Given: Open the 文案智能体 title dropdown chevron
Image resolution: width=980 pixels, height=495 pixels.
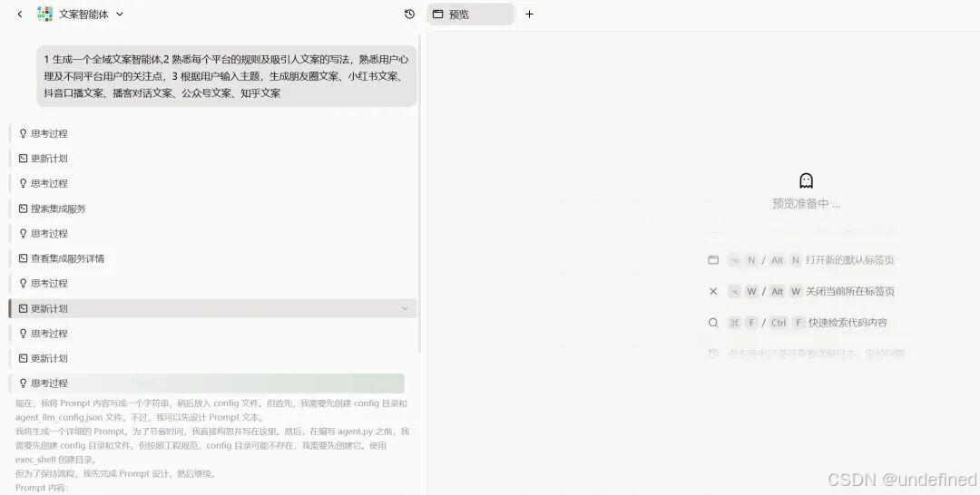Looking at the screenshot, I should click(120, 14).
